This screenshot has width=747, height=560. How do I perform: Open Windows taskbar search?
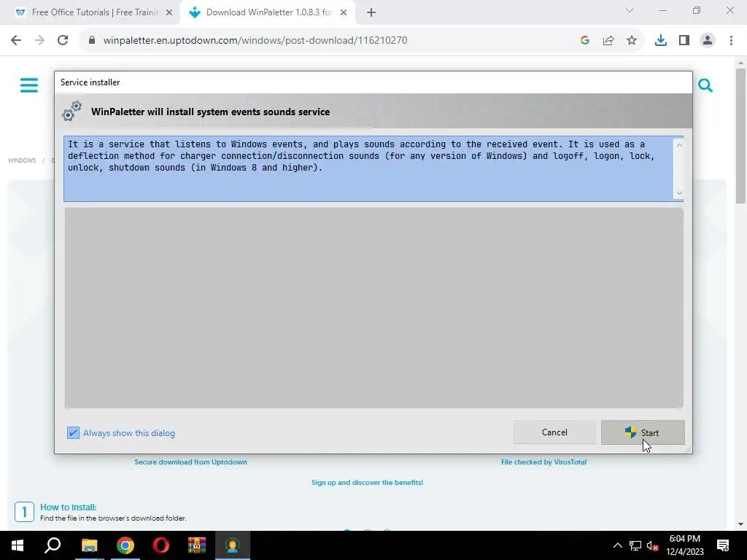[x=53, y=545]
